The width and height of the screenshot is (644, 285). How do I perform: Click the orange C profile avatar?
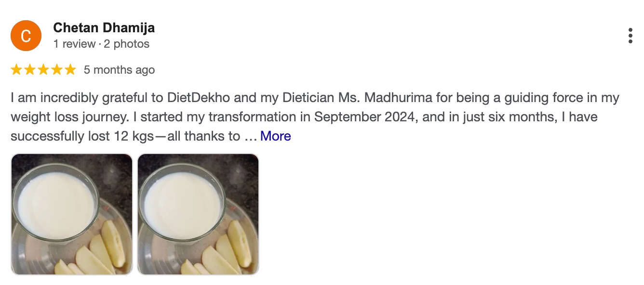pyautogui.click(x=26, y=36)
